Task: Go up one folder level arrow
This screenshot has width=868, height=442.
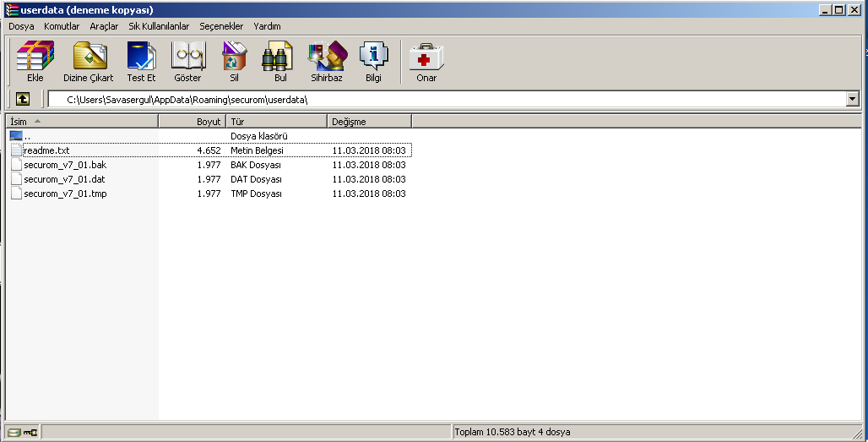Action: point(22,99)
